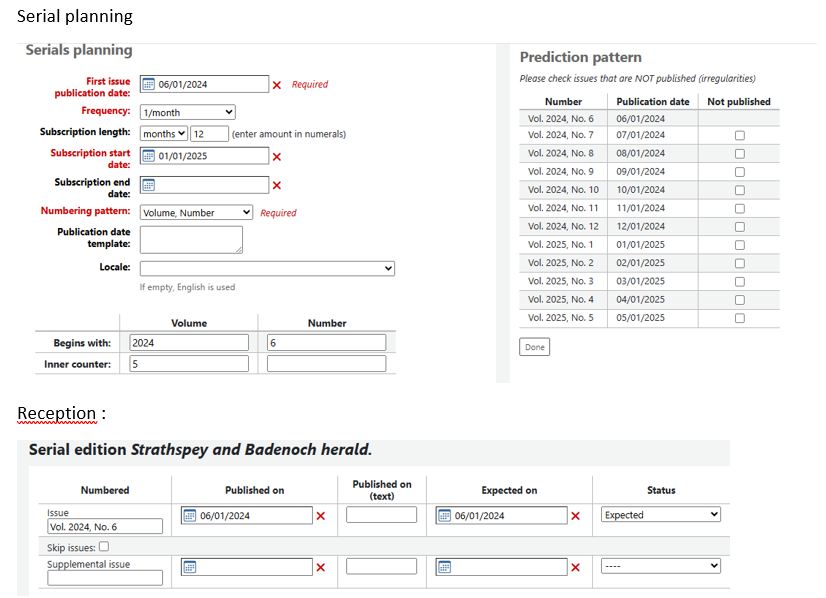This screenshot has height=598, width=826.
Task: Open calendar for First issue publication date
Action: (x=148, y=85)
